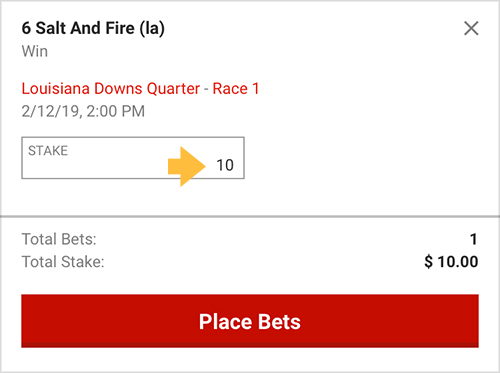Click the total bets count of 1
500x373 pixels.
(x=473, y=239)
